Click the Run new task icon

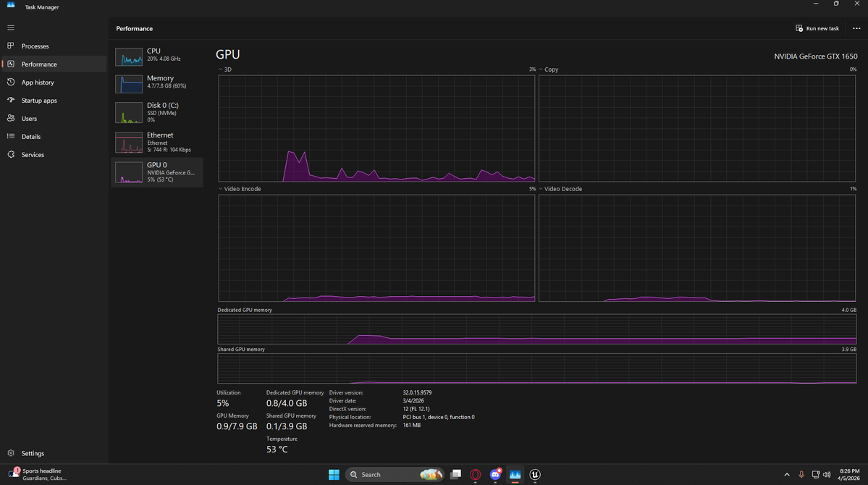click(x=799, y=28)
